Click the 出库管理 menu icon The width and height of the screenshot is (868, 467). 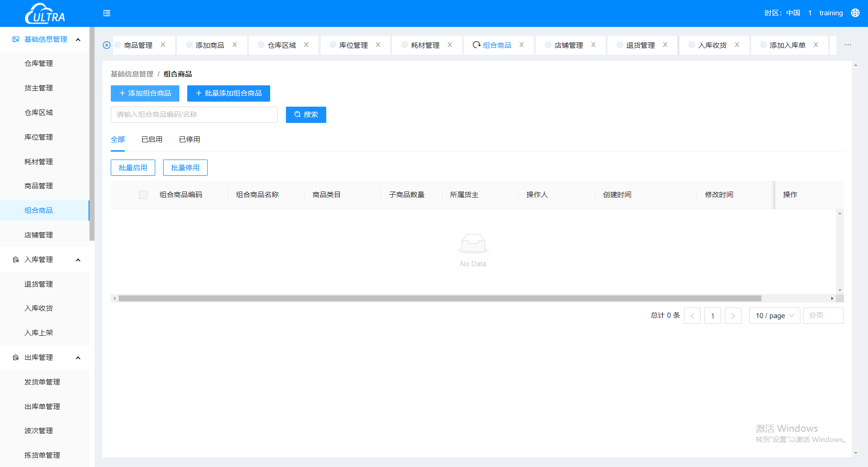point(16,358)
